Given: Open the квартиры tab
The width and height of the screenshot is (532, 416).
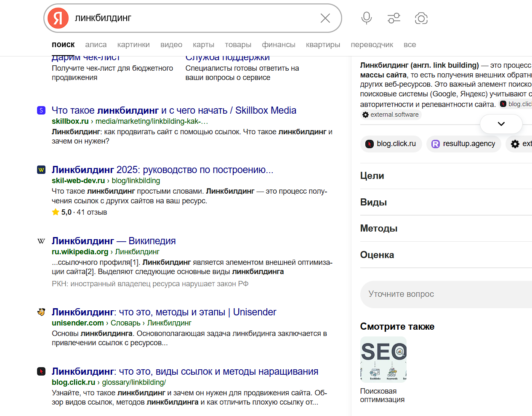Looking at the screenshot, I should (x=323, y=45).
